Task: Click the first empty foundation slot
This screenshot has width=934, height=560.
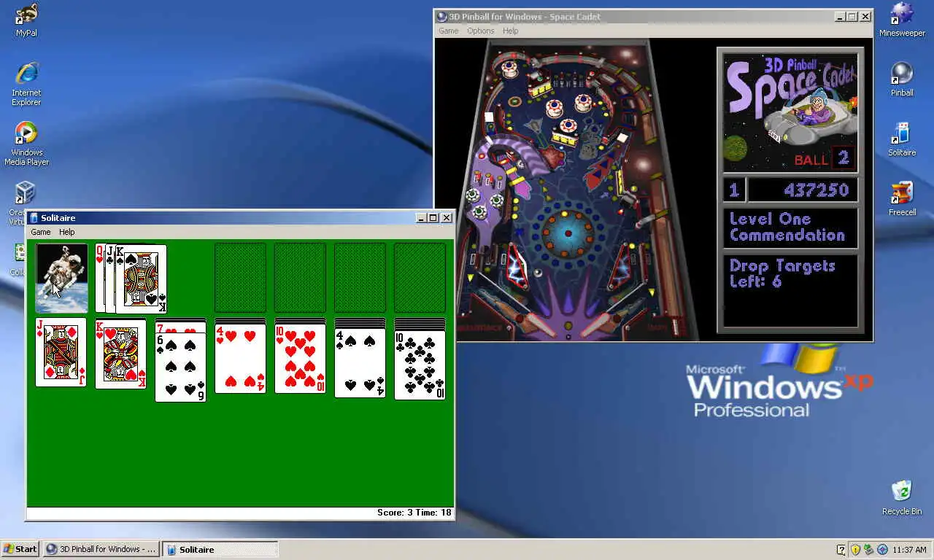Action: [240, 278]
